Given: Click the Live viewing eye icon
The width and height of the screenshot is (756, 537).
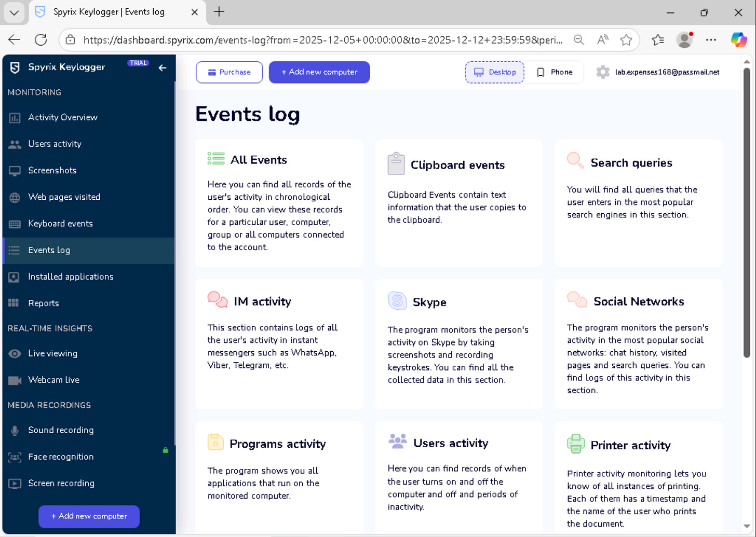Looking at the screenshot, I should click(x=15, y=353).
